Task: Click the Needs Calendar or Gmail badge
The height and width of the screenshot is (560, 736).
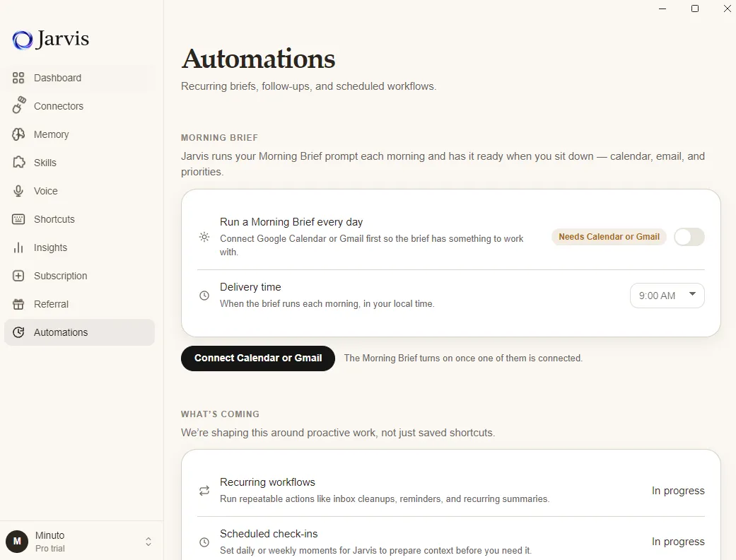Action: coord(609,237)
